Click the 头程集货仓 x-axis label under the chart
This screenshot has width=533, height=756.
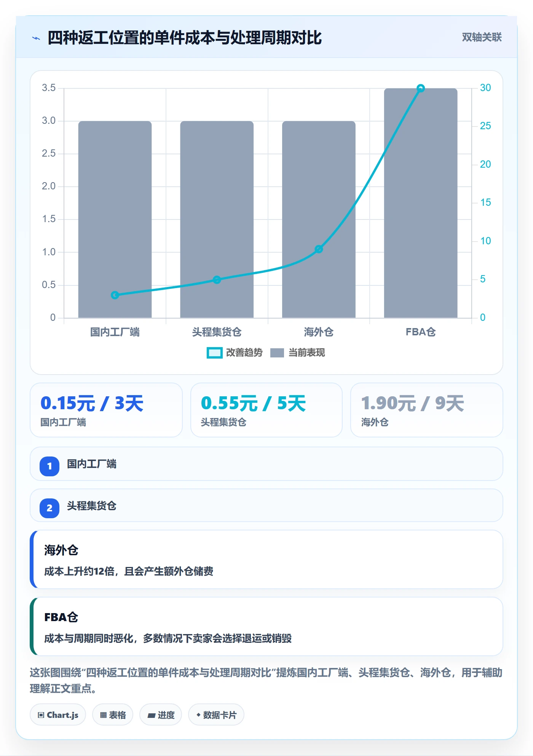[x=217, y=332]
